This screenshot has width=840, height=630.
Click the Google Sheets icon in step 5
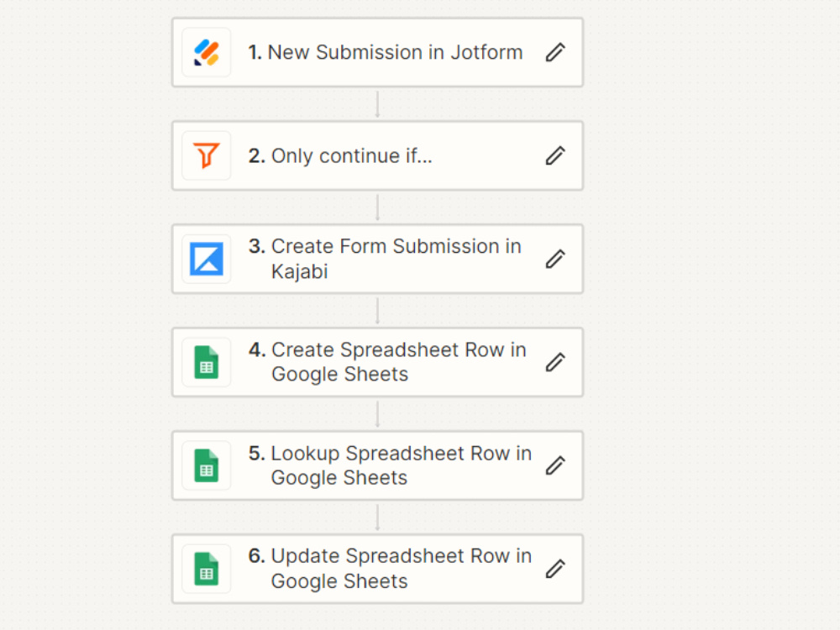(x=207, y=466)
